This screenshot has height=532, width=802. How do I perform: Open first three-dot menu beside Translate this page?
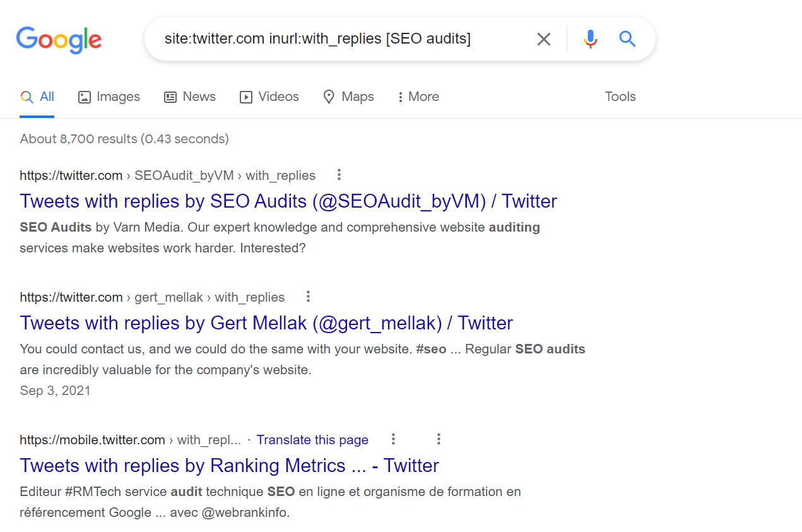tap(393, 439)
